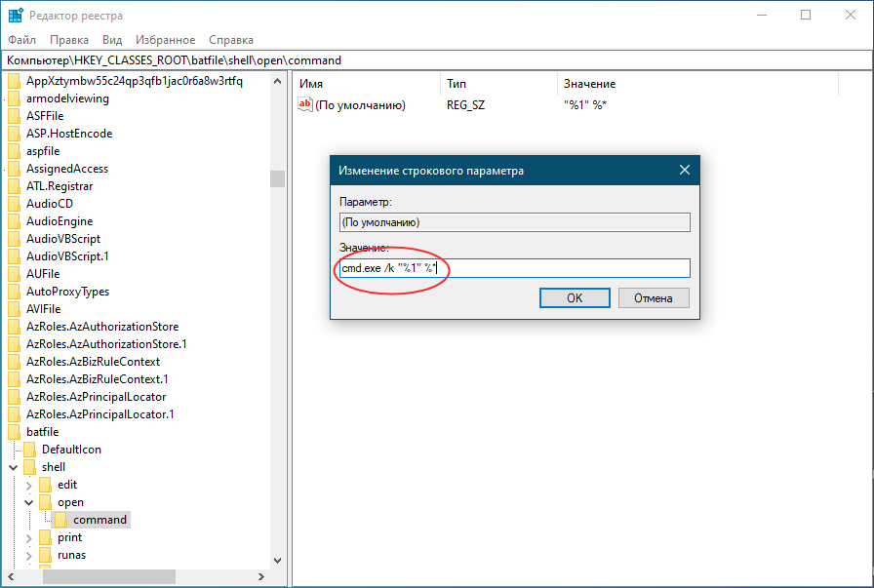This screenshot has height=588, width=874.
Task: Click the AudioVBScript.1 folder icon
Action: pos(15,256)
